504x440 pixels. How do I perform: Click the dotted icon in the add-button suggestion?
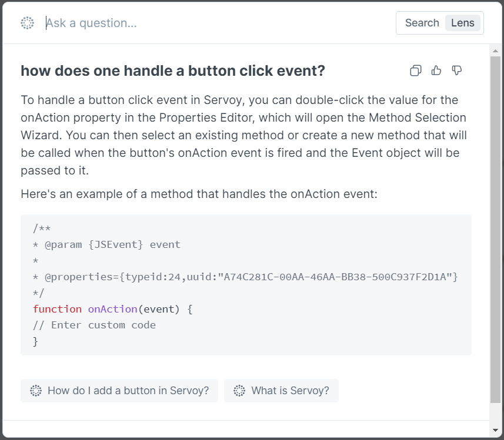tap(36, 391)
